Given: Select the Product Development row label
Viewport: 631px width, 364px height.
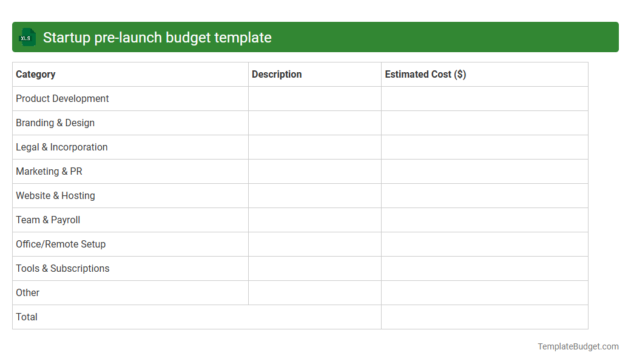Looking at the screenshot, I should click(62, 98).
